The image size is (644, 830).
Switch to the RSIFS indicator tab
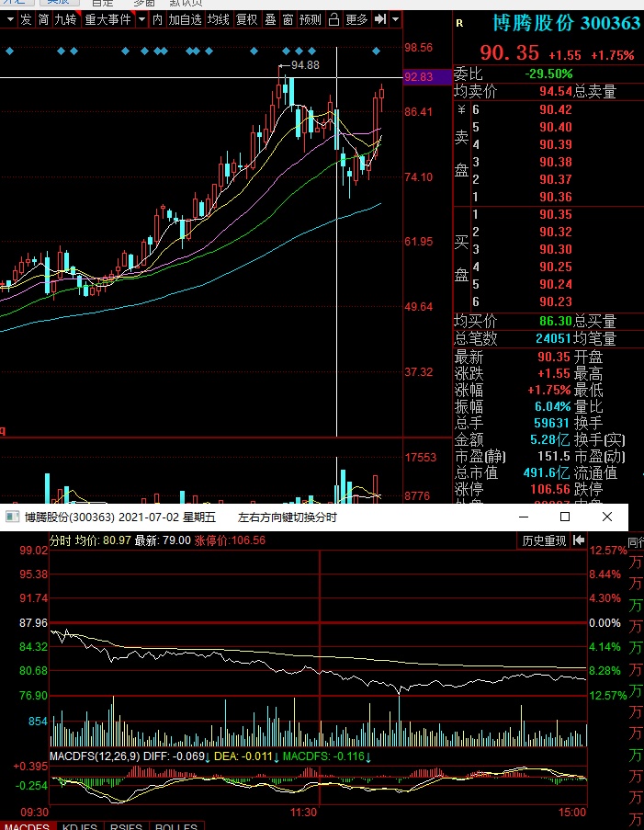point(127,825)
